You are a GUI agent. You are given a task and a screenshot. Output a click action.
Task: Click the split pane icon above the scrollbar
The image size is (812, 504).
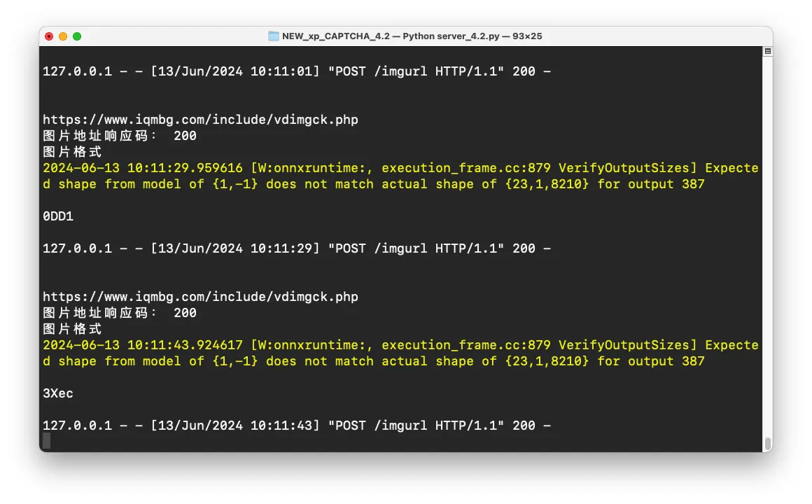(768, 52)
